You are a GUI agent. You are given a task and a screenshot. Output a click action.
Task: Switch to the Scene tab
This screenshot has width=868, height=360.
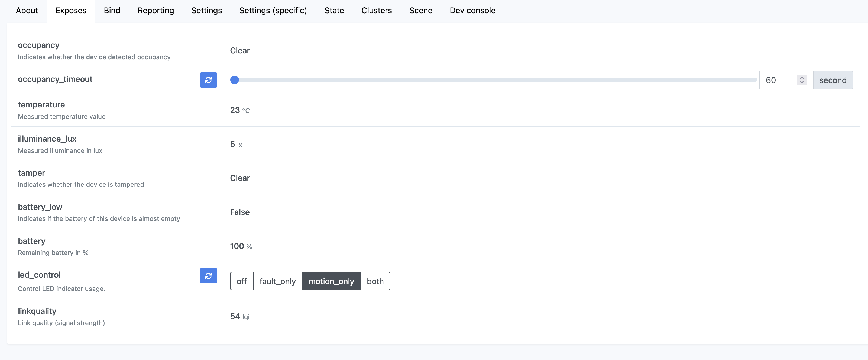click(x=420, y=11)
